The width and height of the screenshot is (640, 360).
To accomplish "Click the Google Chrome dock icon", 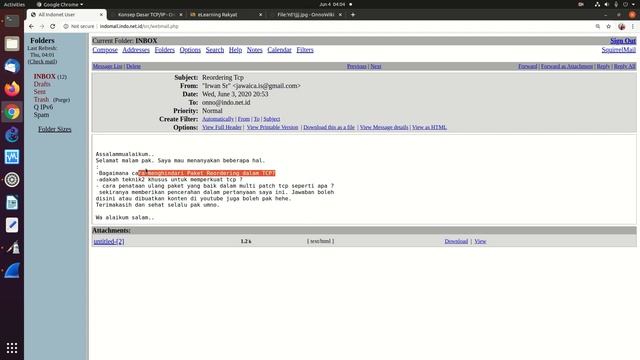I will click(x=12, y=112).
